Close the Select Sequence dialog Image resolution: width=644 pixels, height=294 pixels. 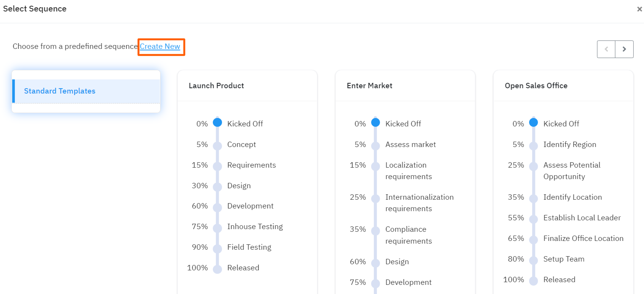(x=639, y=9)
